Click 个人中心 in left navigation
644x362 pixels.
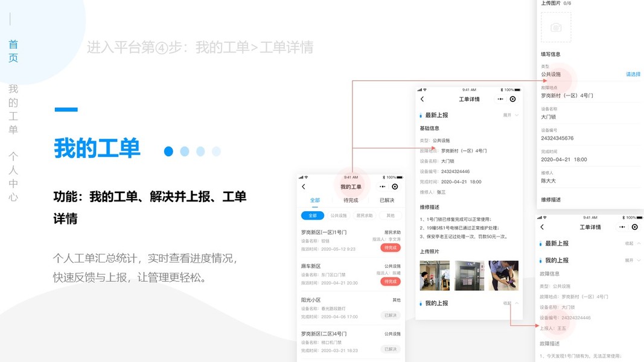pos(13,177)
